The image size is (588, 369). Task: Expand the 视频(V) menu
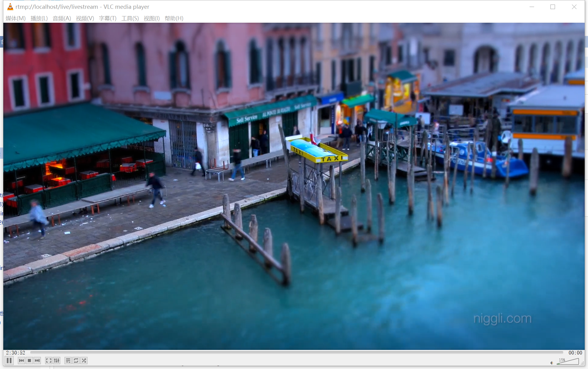point(85,18)
